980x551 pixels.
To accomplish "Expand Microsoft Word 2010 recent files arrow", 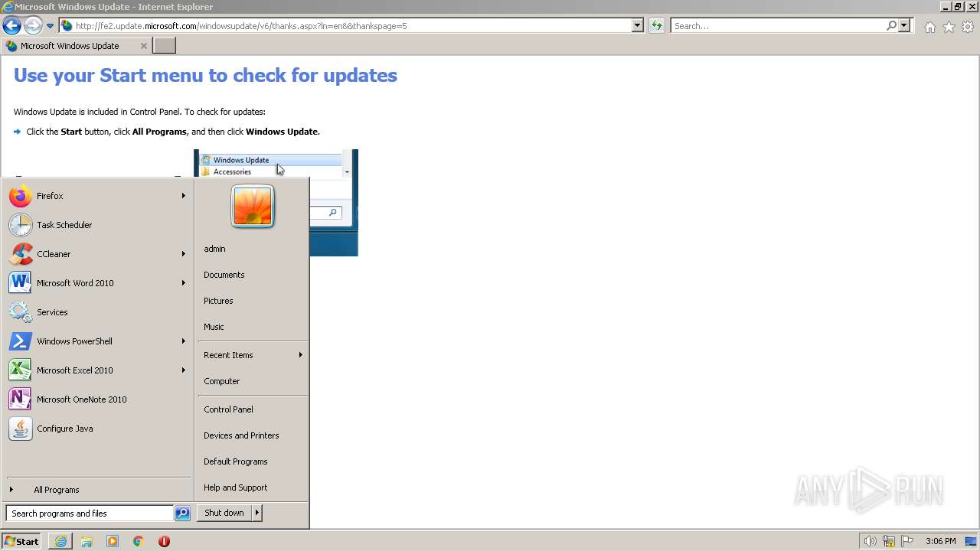I will [184, 283].
